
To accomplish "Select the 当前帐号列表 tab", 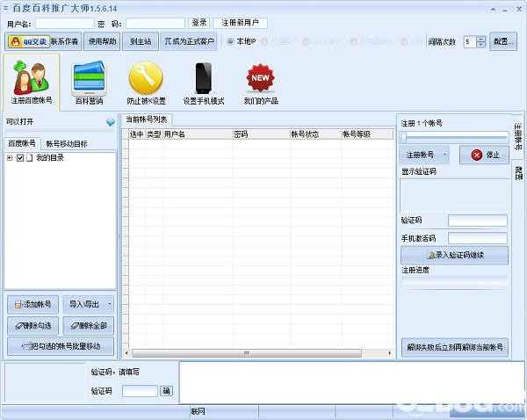I will (146, 119).
